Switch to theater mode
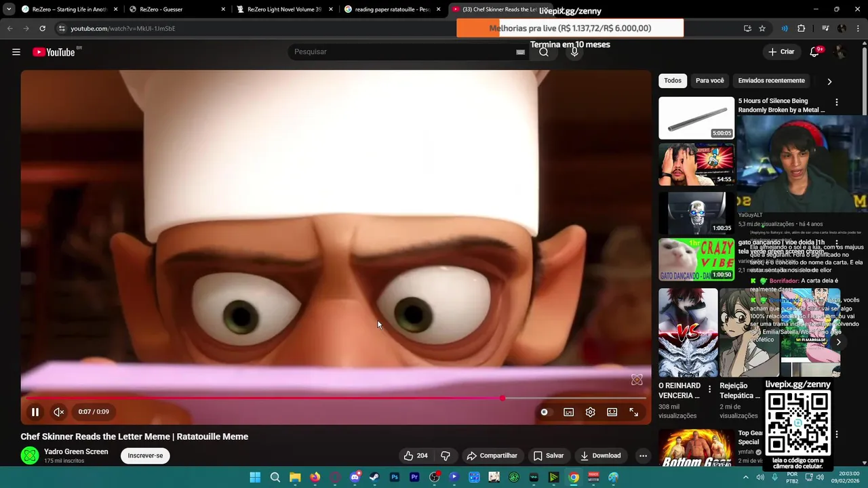 (612, 412)
